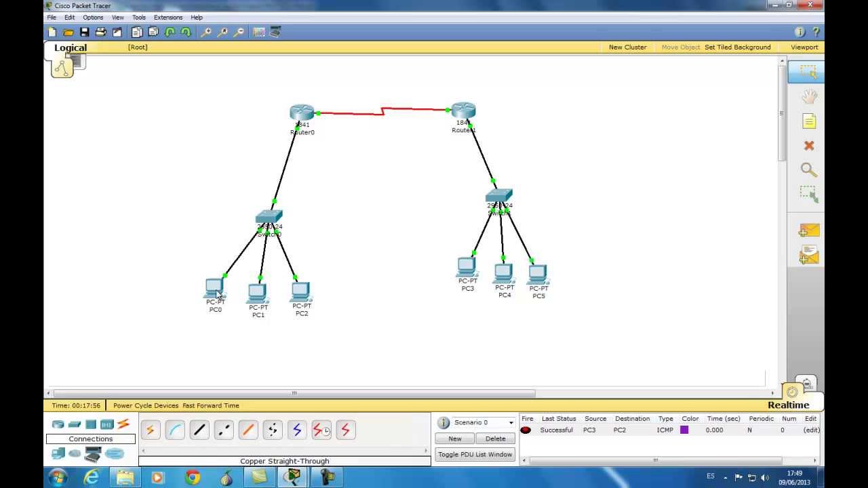Select Custom Made Devices category icon
This screenshot has height=488, width=868.
[93, 453]
